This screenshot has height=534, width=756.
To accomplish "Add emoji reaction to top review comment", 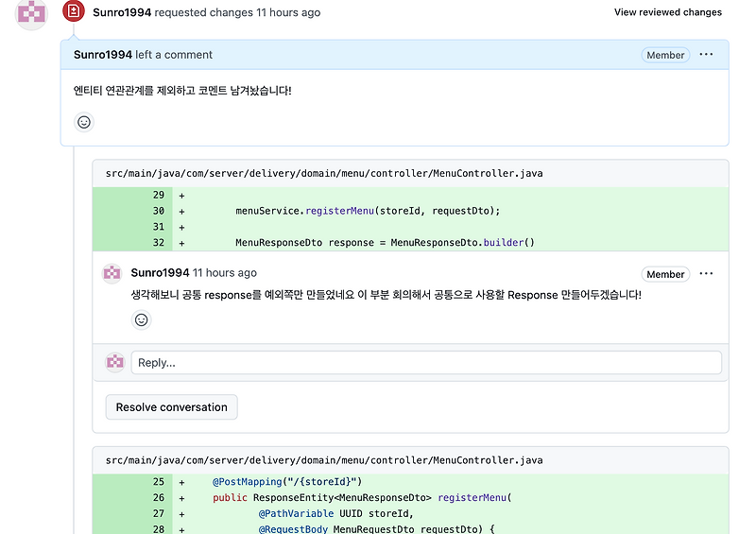I will pos(84,122).
